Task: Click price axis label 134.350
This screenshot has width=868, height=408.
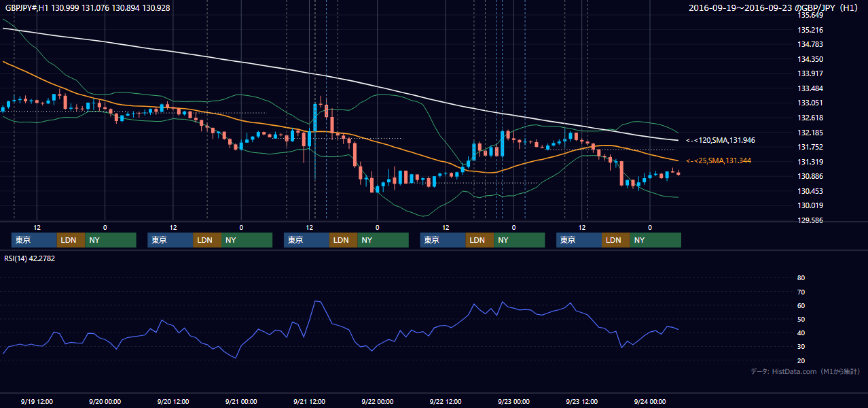Action: pyautogui.click(x=810, y=59)
